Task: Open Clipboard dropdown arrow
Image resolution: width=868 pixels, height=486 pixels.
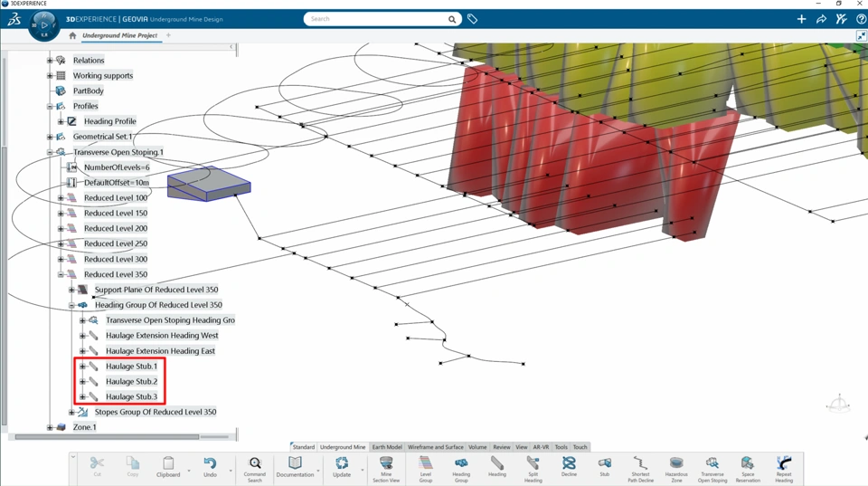Action: pyautogui.click(x=189, y=471)
